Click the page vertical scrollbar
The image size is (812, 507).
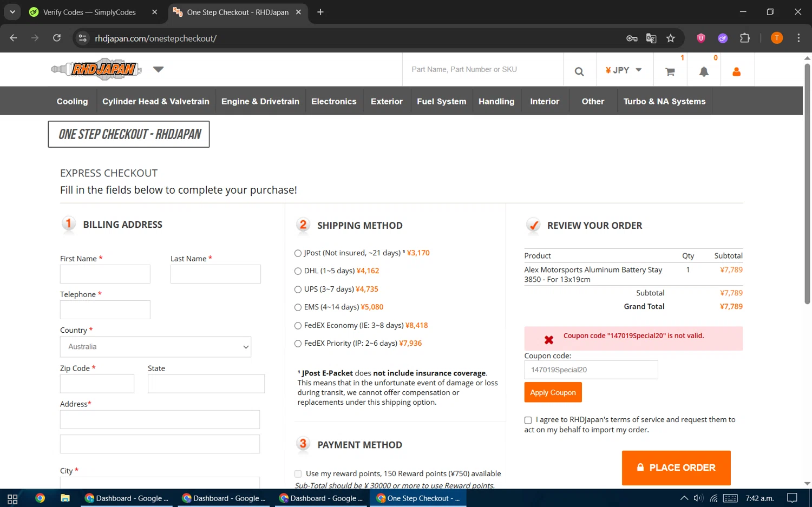point(807,183)
